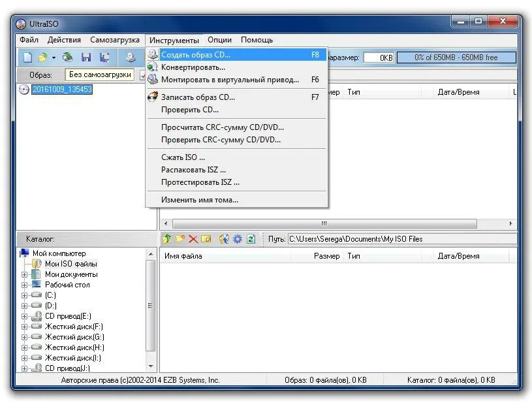Click the New blank image toolbar icon
Screen dimensions: 532x403
pyautogui.click(x=28, y=57)
